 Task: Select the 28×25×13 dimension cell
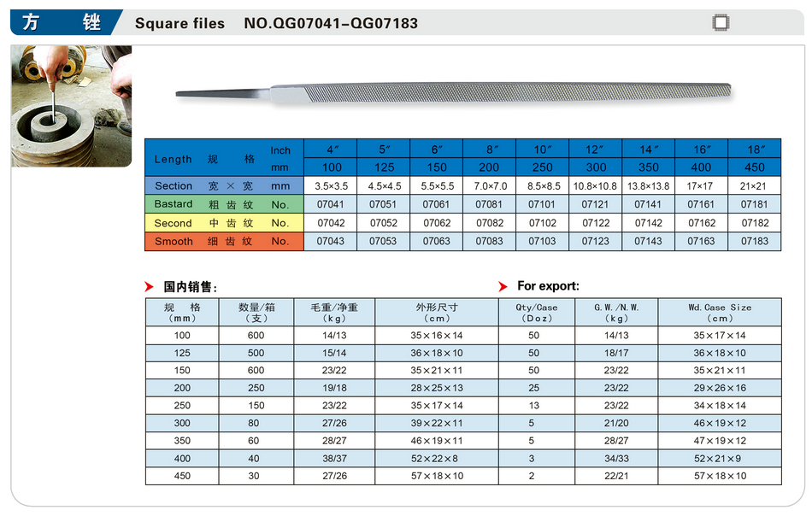pyautogui.click(x=437, y=388)
